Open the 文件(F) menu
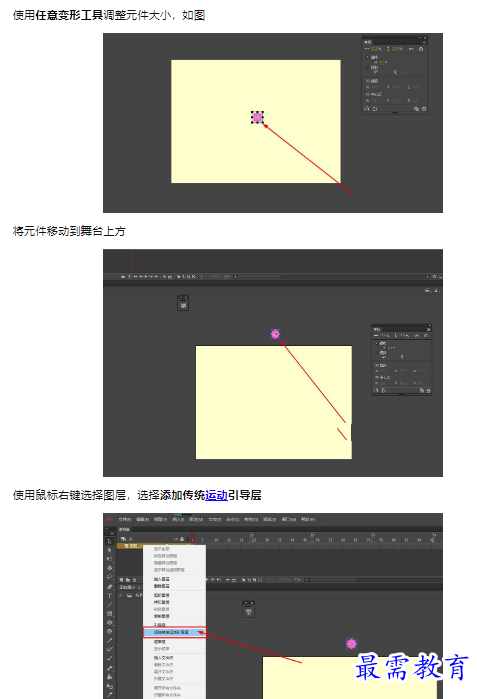This screenshot has height=699, width=477. point(125,519)
